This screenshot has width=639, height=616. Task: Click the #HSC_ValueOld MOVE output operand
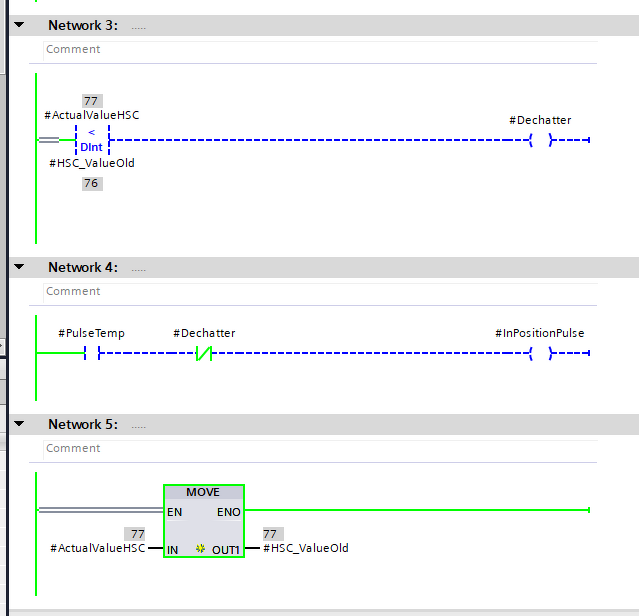[306, 548]
